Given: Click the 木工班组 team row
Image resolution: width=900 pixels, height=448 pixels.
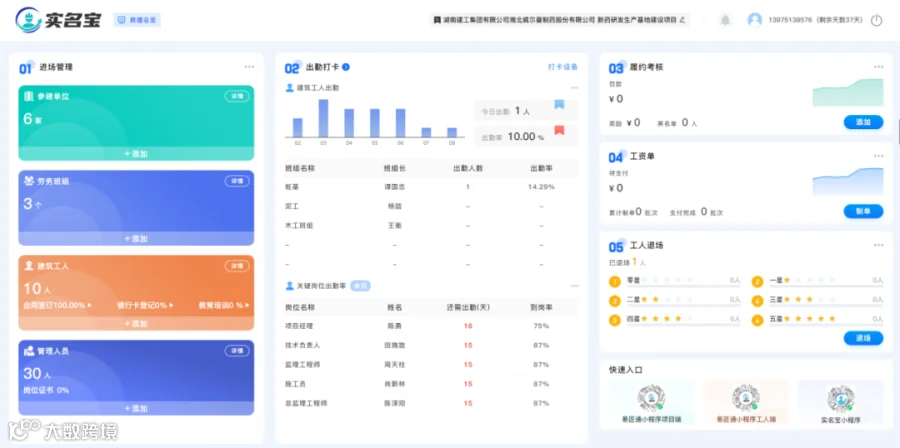Looking at the screenshot, I should tap(431, 226).
